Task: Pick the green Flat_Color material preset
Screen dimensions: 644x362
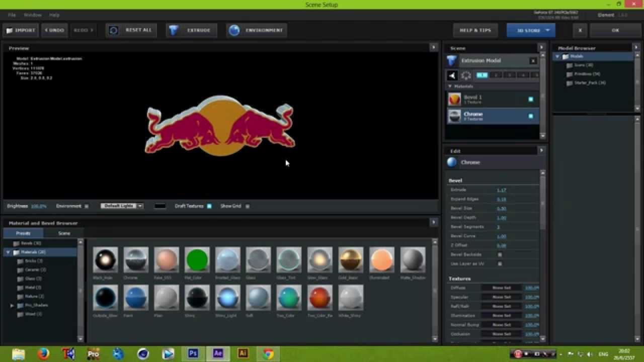Action: pos(197,259)
